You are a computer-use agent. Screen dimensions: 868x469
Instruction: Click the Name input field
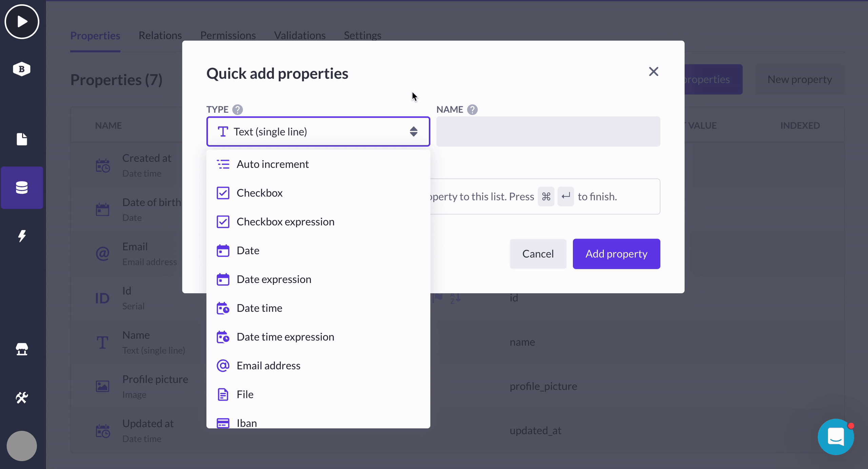click(x=548, y=132)
